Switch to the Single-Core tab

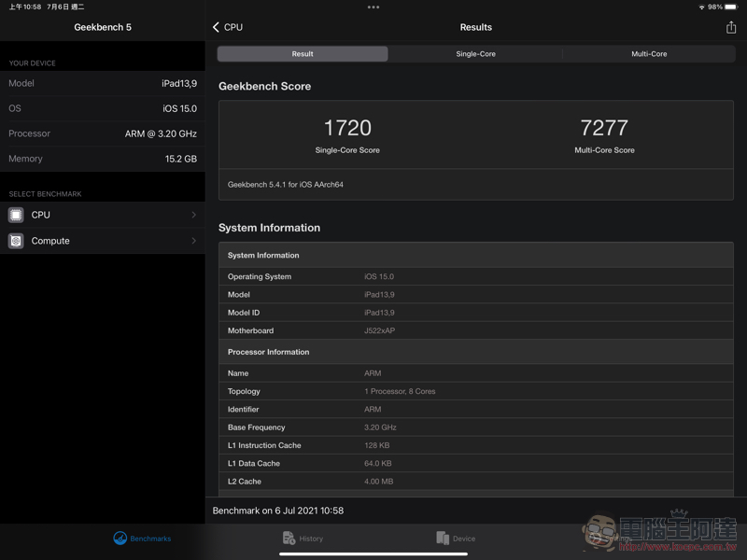[475, 54]
